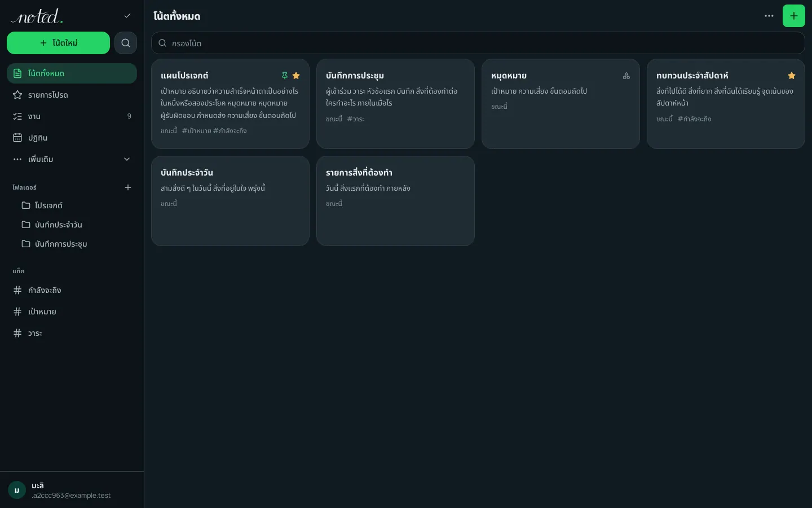Go to งาน tasks list

72,116
